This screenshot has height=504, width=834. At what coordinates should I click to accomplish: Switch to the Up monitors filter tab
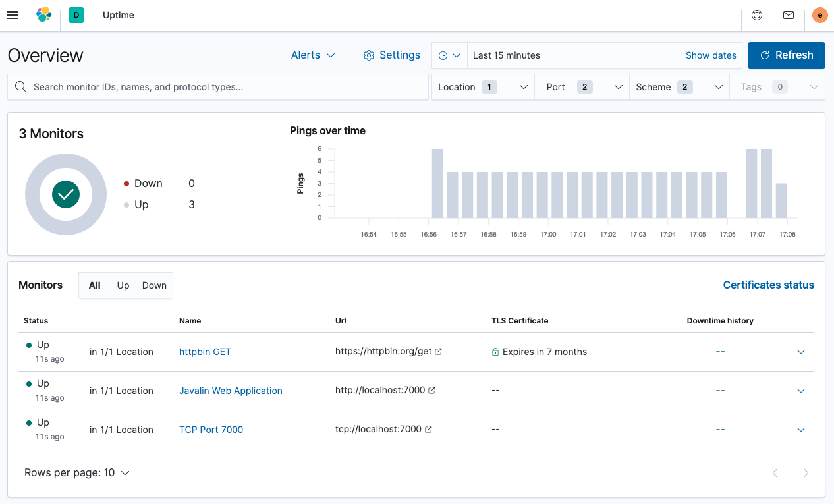click(123, 285)
